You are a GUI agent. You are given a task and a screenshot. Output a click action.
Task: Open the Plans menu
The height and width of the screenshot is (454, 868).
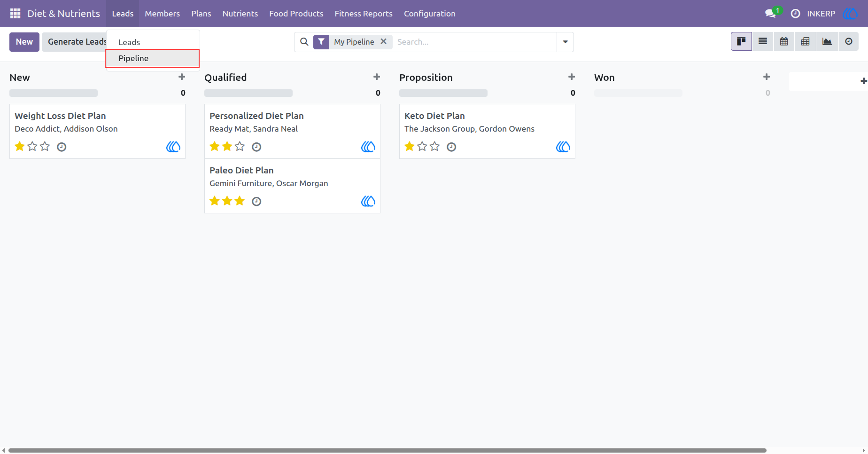click(201, 14)
